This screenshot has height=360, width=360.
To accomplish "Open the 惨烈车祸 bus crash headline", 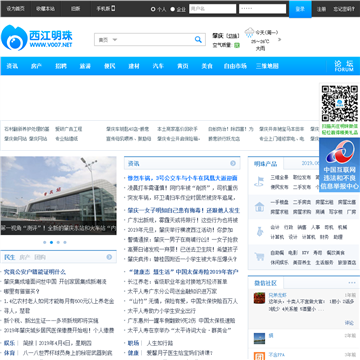I will point(182,178).
